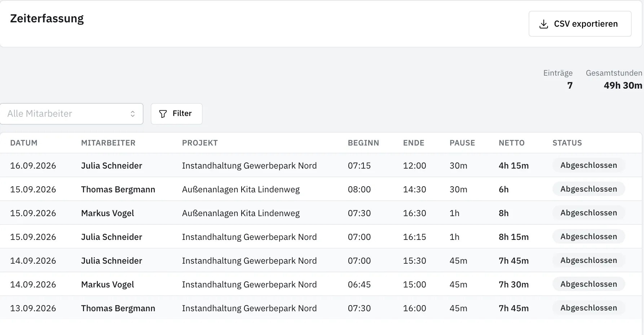Click the PAUSE column header
The image size is (644, 335).
[x=462, y=143]
